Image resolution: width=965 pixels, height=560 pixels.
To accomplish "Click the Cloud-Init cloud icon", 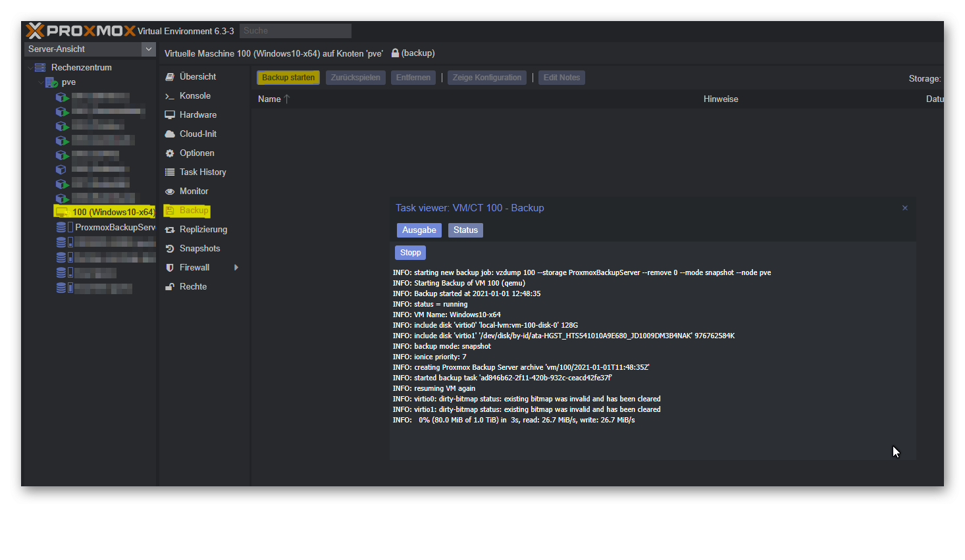I will click(170, 134).
